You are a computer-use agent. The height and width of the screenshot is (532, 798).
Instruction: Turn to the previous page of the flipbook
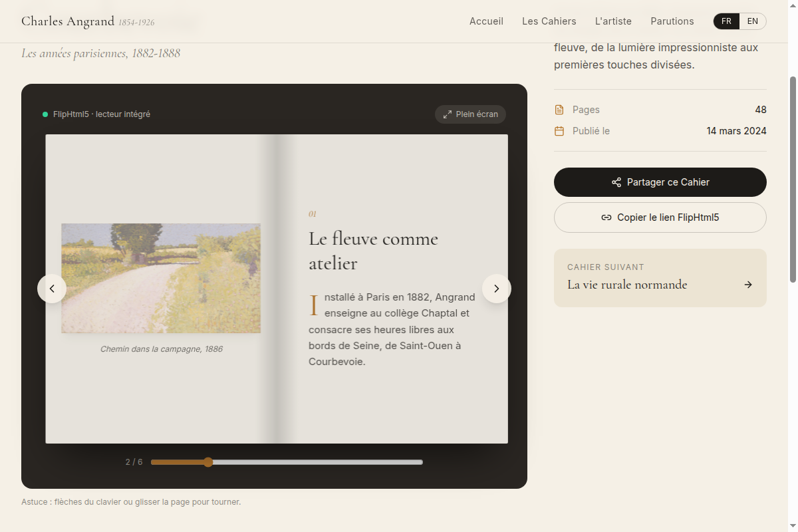(x=52, y=289)
